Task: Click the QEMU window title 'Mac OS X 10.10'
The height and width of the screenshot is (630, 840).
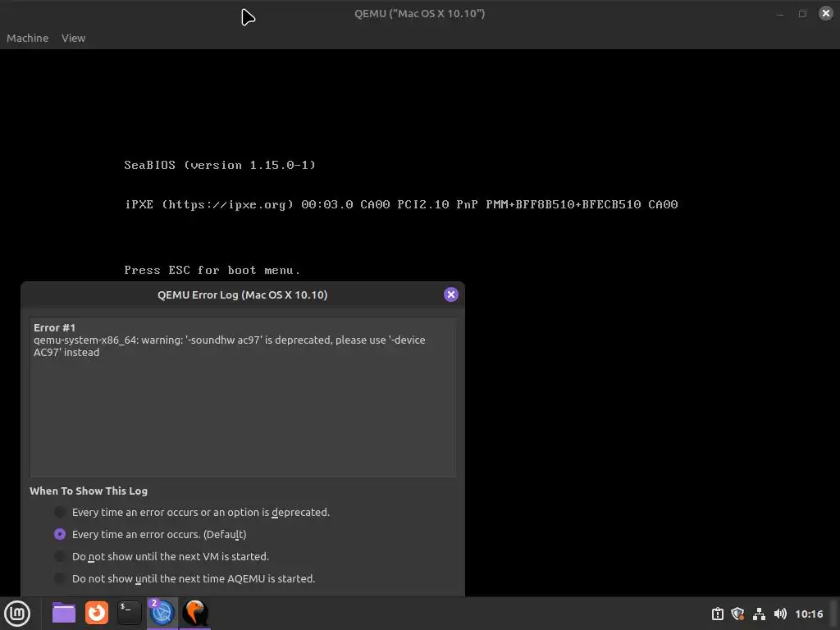Action: (x=419, y=13)
